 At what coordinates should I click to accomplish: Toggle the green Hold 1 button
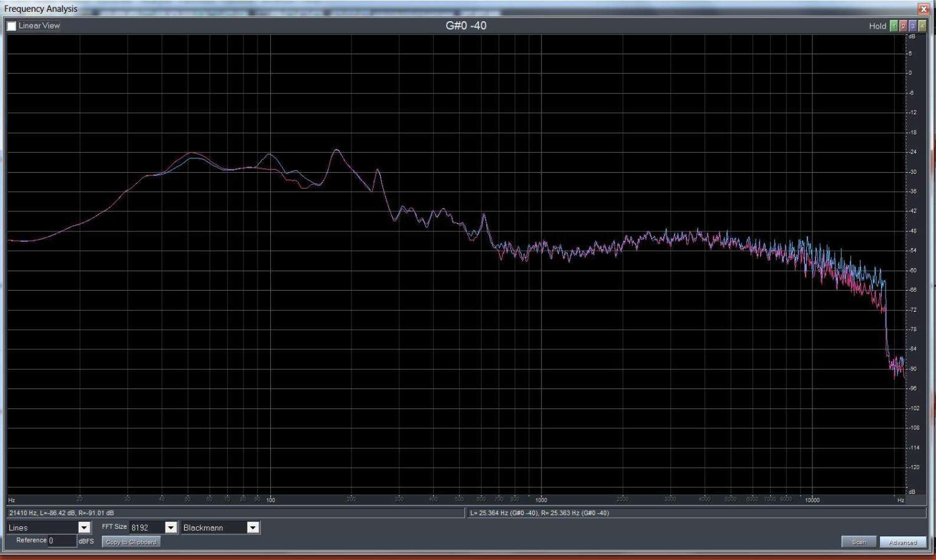894,26
